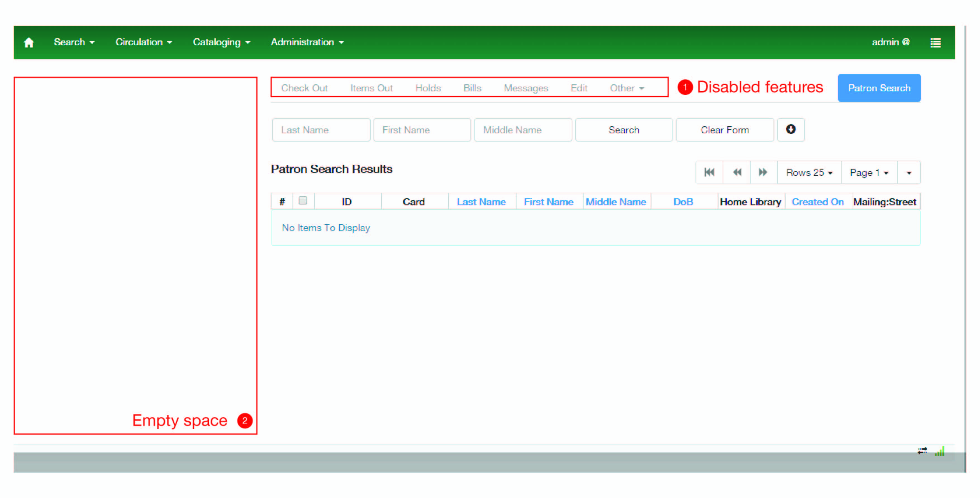Click the Clear Form button
The height and width of the screenshot is (498, 980).
724,130
